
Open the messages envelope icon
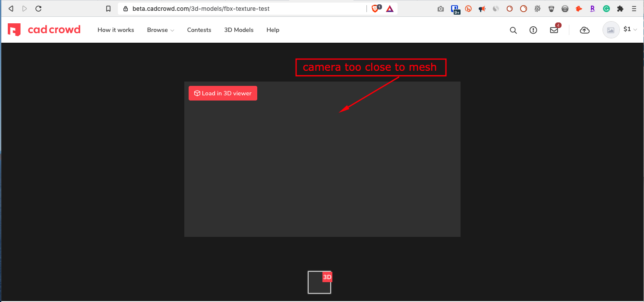tap(554, 30)
